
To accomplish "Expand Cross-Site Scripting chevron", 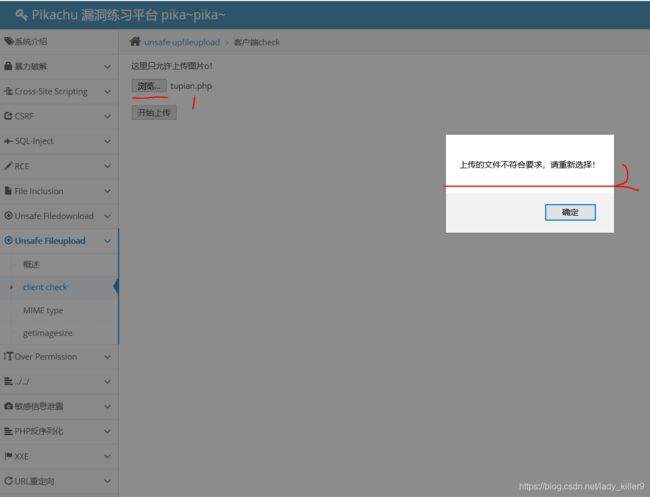I will 107,92.
